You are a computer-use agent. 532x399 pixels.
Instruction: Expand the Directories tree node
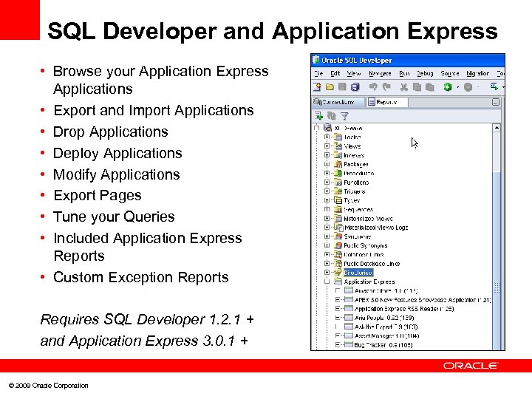click(x=327, y=273)
